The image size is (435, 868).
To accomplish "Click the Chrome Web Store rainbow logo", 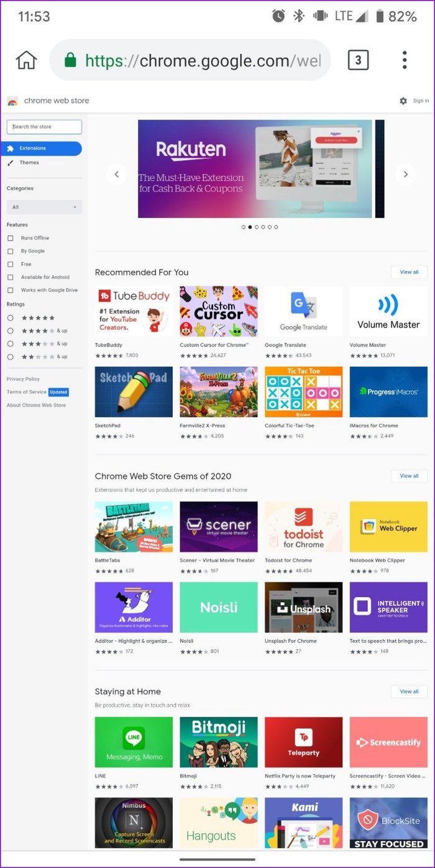I will coord(12,101).
